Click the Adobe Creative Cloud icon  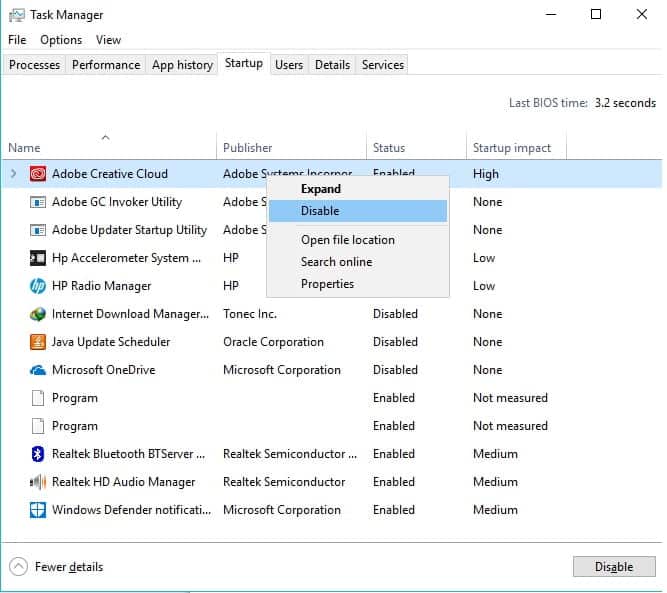click(x=38, y=174)
